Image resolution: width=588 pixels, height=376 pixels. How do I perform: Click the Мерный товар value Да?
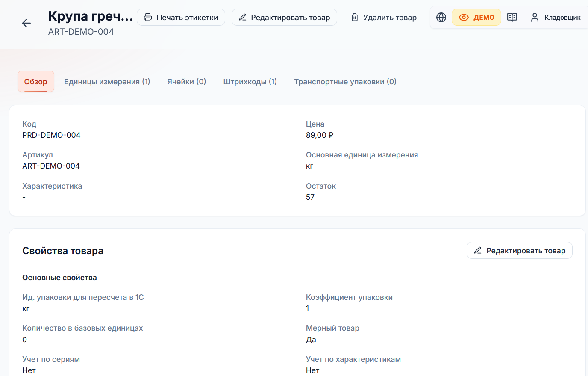click(x=311, y=339)
